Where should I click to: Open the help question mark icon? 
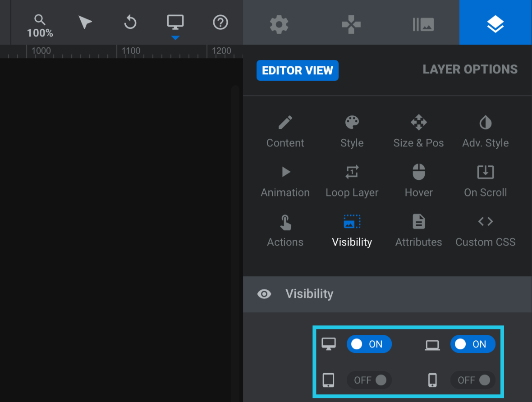pos(220,23)
